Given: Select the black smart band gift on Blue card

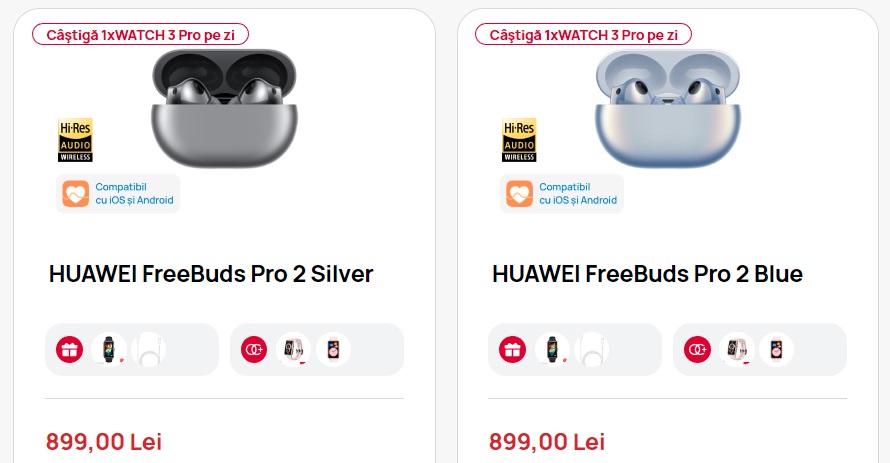Looking at the screenshot, I should 552,350.
